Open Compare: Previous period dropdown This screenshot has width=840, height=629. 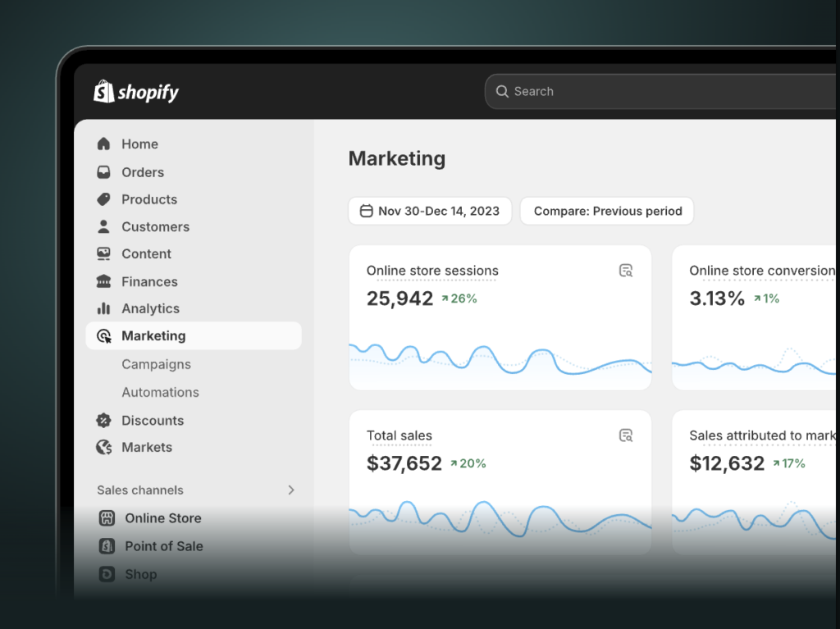point(607,211)
